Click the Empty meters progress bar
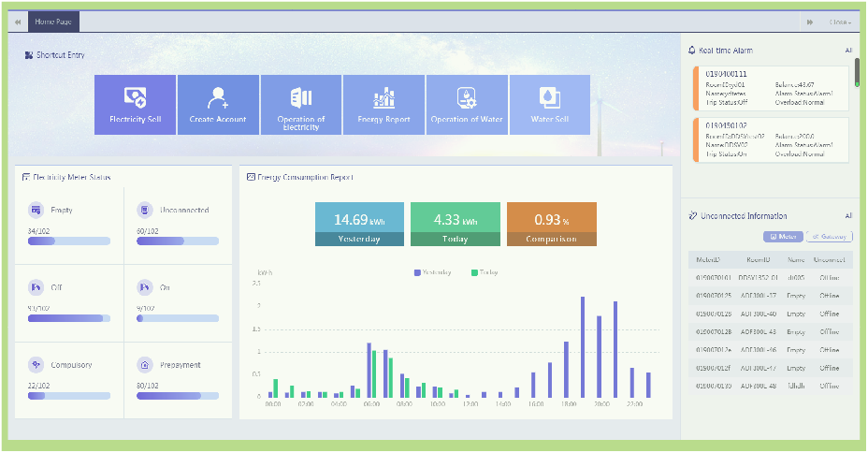The image size is (868, 453). 68,241
